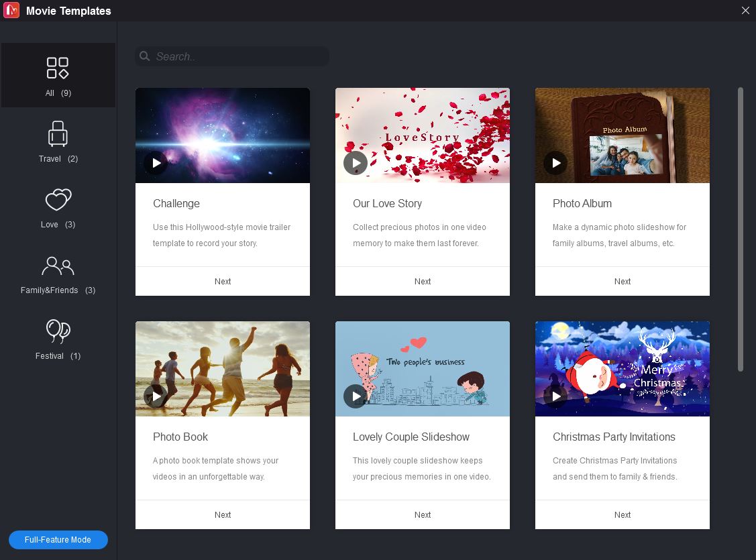This screenshot has height=560, width=756.
Task: Play the Christmas Party Invitations preview
Action: [555, 396]
